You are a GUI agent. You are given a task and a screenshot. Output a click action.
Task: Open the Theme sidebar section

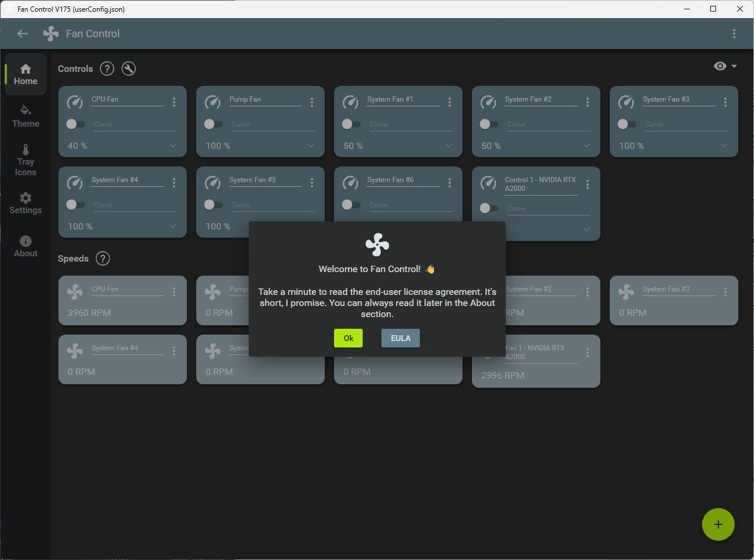pos(26,116)
